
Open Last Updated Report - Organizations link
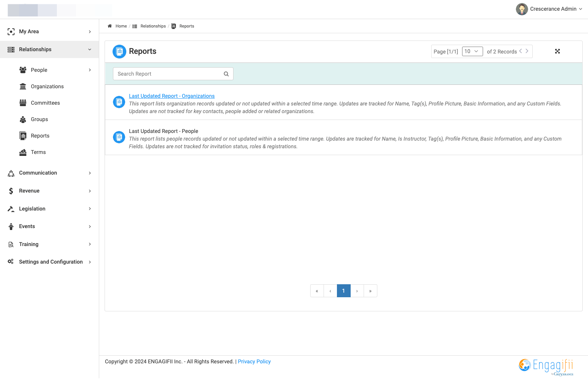[172, 96]
